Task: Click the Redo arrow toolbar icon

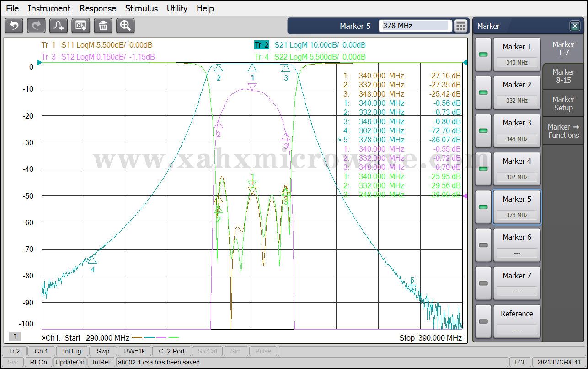Action: [x=36, y=26]
